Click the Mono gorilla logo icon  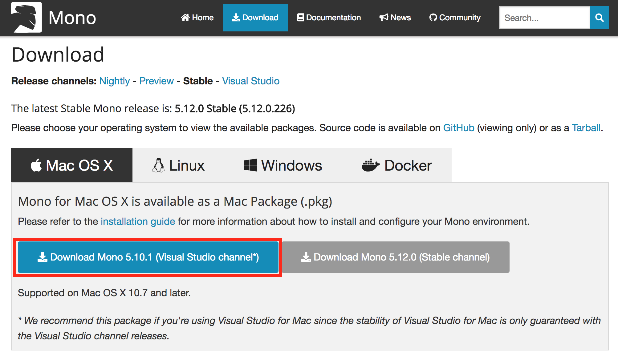click(x=26, y=17)
